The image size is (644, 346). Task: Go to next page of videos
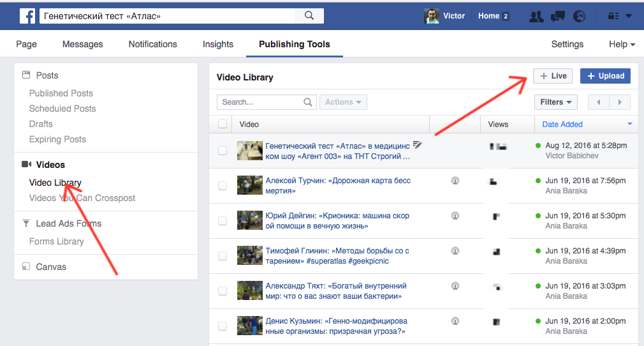coord(620,102)
